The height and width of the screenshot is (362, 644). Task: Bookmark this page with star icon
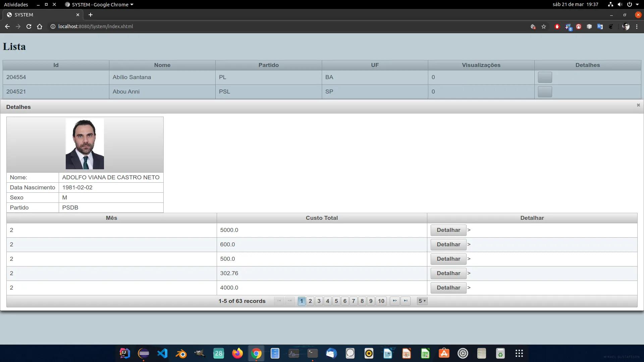[544, 26]
